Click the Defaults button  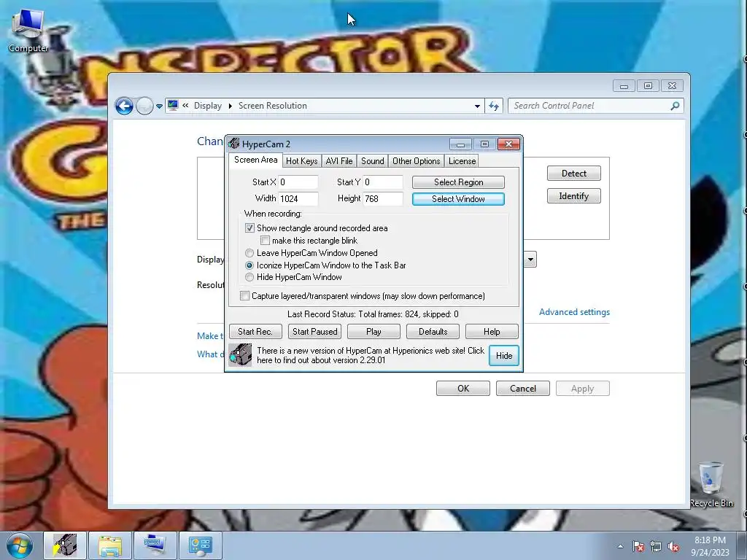point(433,332)
